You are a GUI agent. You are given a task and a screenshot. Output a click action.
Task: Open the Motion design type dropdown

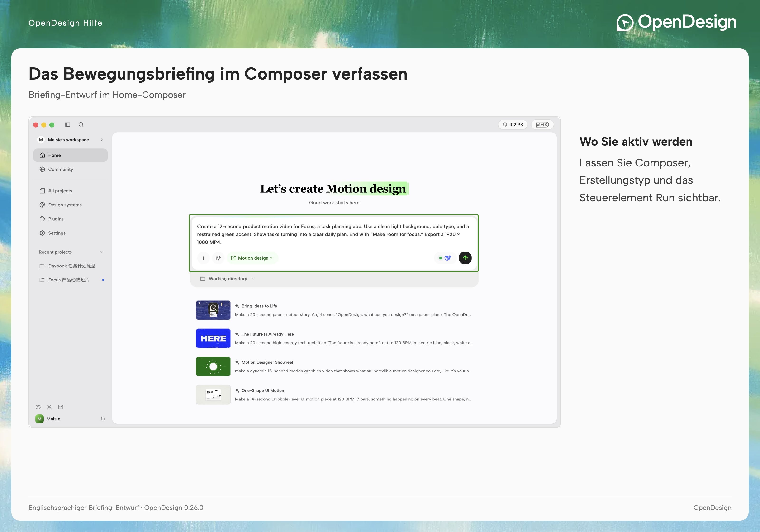(252, 258)
